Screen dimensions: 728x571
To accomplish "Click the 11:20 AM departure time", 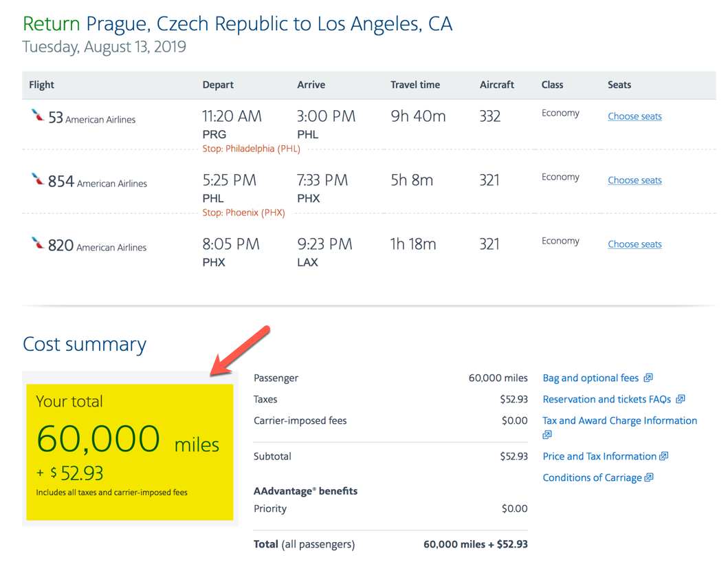I will [x=232, y=116].
